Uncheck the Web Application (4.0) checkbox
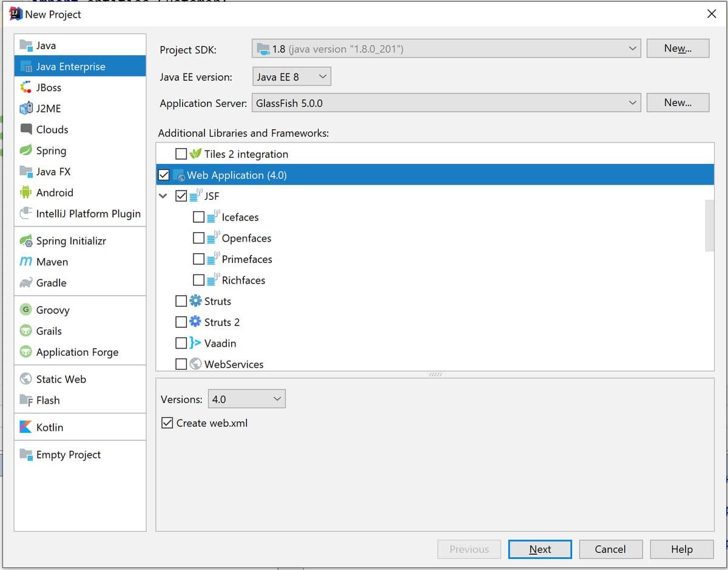The height and width of the screenshot is (570, 728). (164, 175)
